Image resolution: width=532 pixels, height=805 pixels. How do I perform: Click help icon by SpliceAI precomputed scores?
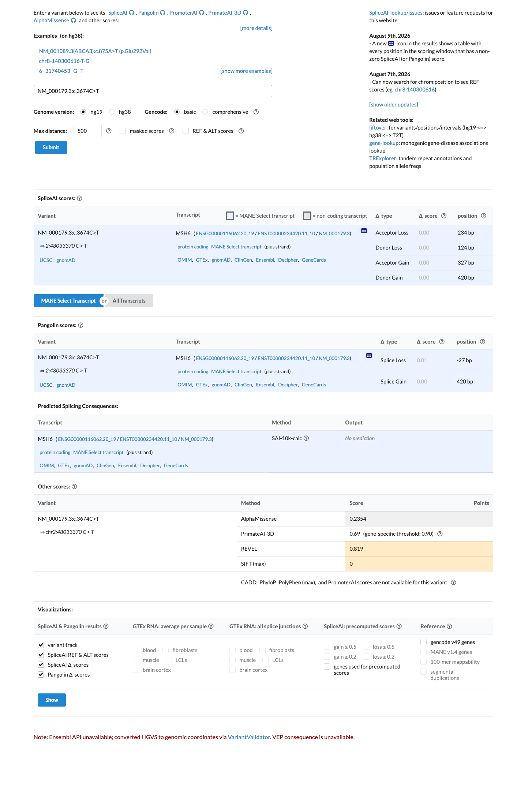pos(399,626)
